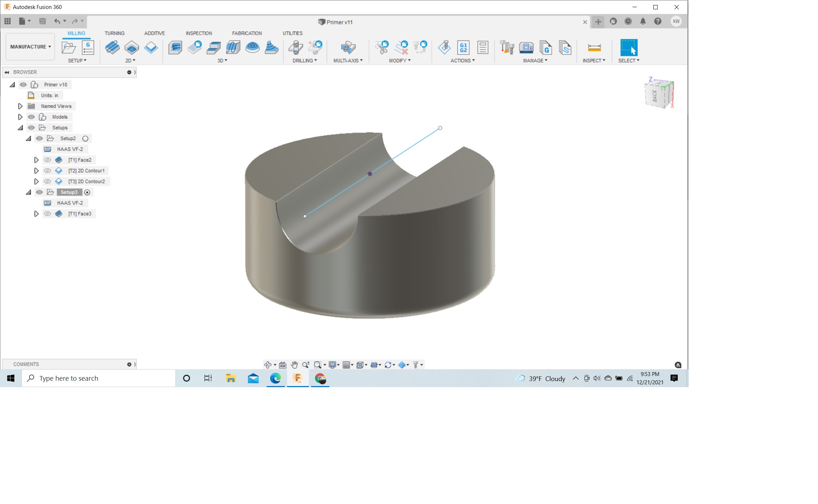
Task: Choose the 2D Contour tool icon
Action: click(151, 48)
